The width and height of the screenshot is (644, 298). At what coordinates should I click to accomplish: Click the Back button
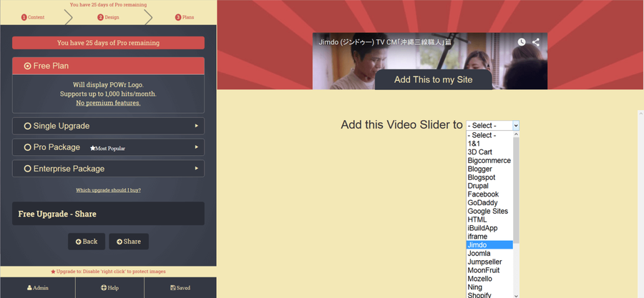[x=87, y=242]
